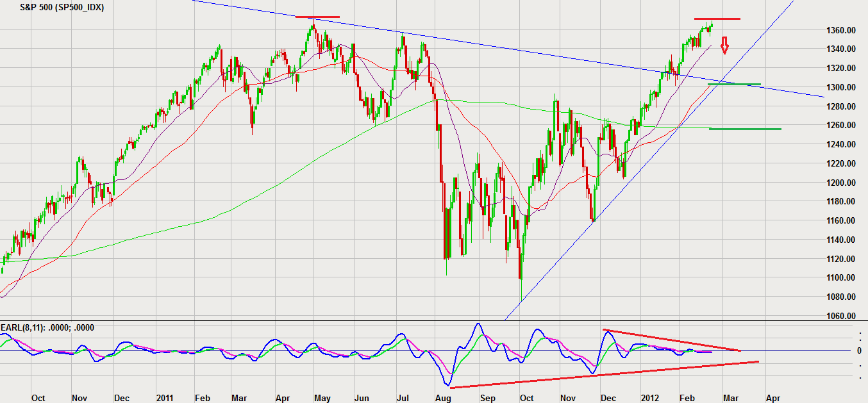Select the green support line near 1256
868x403 pixels.
click(x=745, y=129)
